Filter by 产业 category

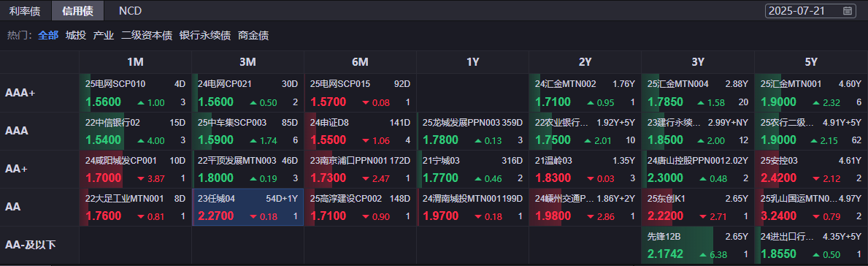click(104, 36)
